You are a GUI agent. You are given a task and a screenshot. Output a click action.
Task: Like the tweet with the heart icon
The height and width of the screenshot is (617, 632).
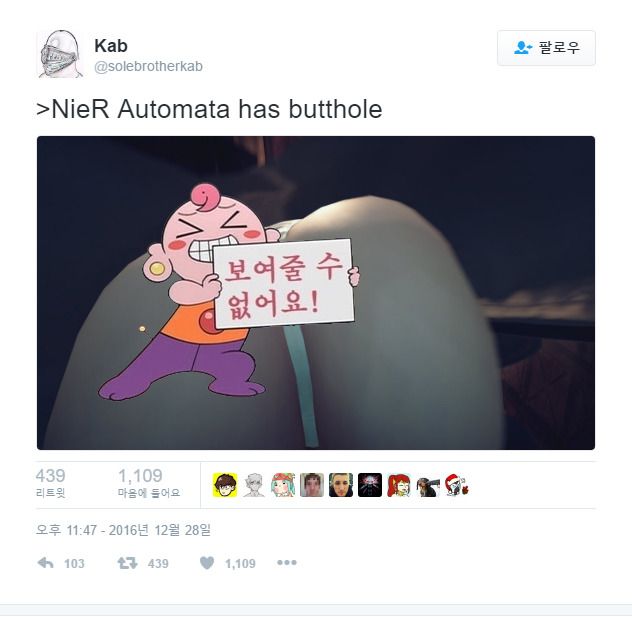coord(207,563)
